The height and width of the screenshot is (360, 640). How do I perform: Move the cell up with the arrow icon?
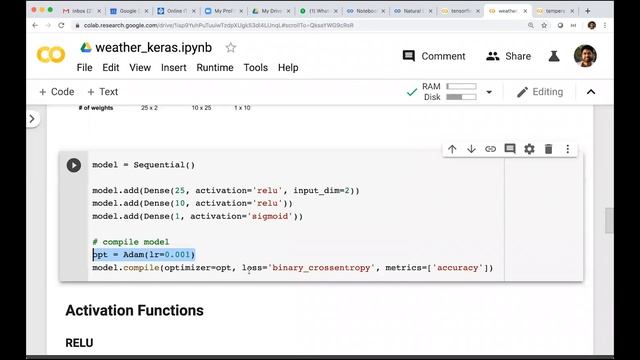(x=452, y=149)
